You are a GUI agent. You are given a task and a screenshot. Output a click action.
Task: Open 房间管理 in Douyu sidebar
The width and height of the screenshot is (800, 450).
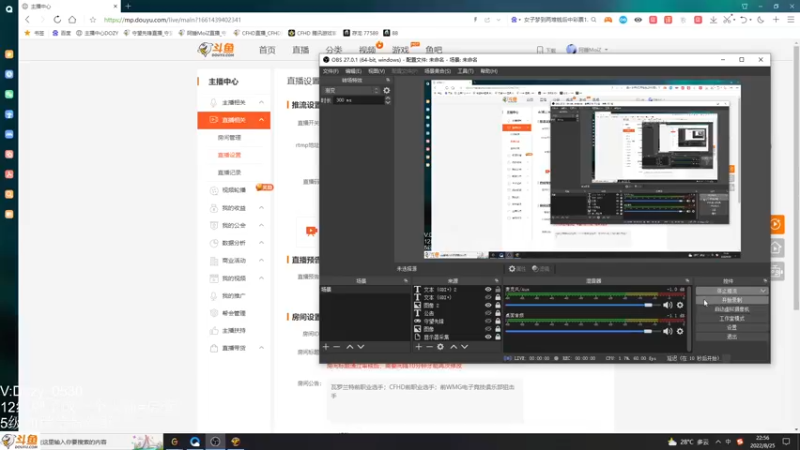click(x=229, y=138)
